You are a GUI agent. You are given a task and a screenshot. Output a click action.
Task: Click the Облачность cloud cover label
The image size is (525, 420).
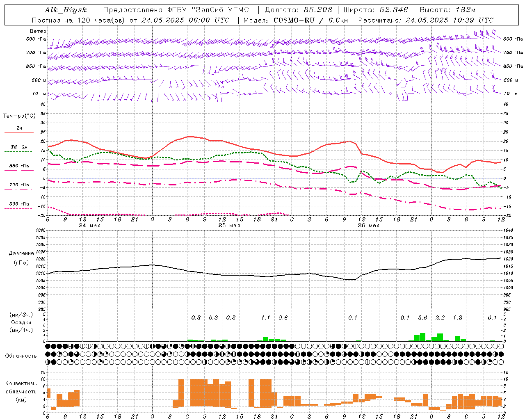[21, 356]
